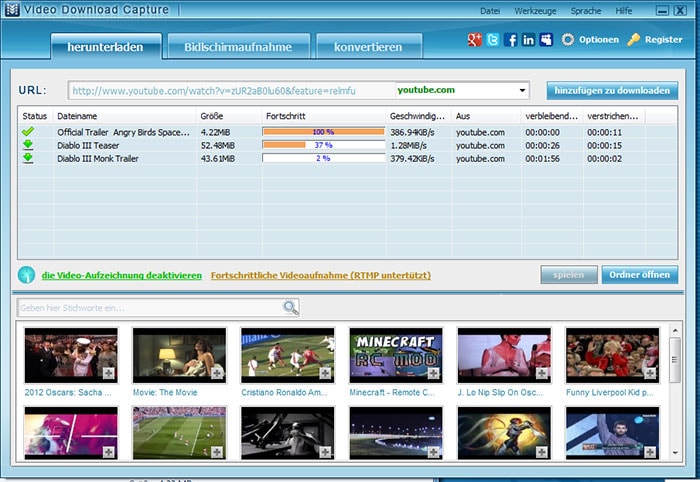This screenshot has height=482, width=700.
Task: Click the 1.28MB/s speed cell
Action: tap(408, 145)
